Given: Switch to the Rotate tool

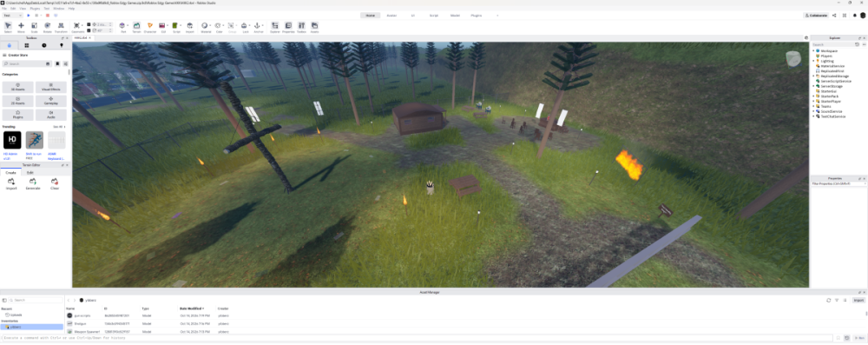Looking at the screenshot, I should 48,27.
